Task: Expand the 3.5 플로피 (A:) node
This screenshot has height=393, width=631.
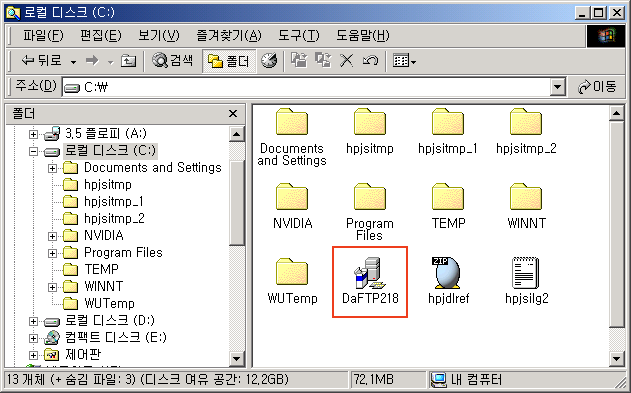Action: pyautogui.click(x=33, y=134)
